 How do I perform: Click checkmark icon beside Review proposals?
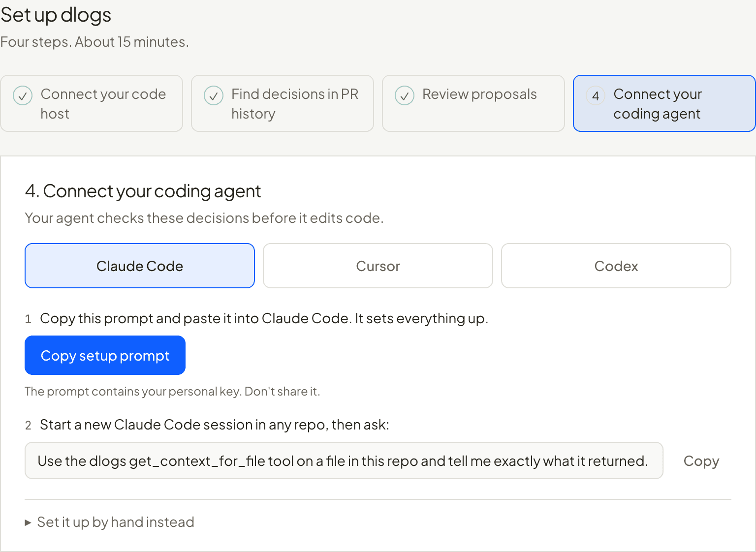point(405,95)
